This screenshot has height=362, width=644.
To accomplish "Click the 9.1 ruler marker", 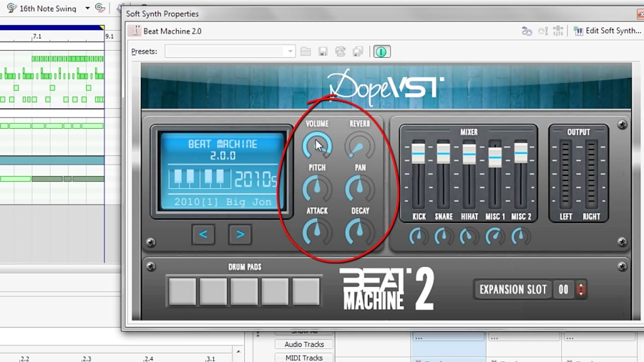I will pyautogui.click(x=109, y=36).
